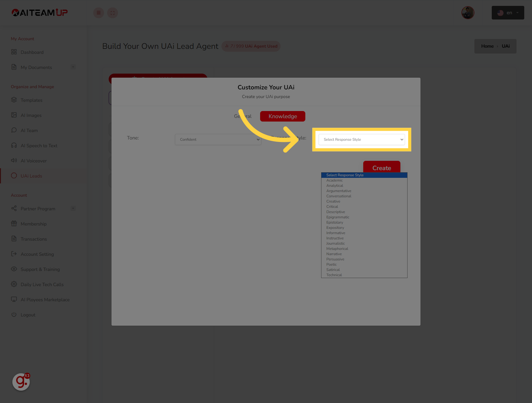This screenshot has width=532, height=403.
Task: Select Academic as the response style
Action: pos(334,180)
